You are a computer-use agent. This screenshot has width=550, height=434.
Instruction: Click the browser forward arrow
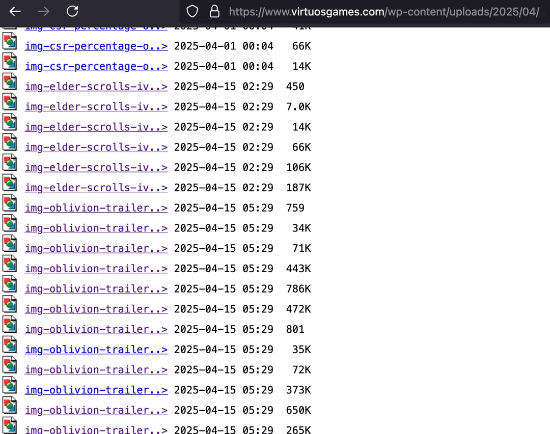point(43,12)
